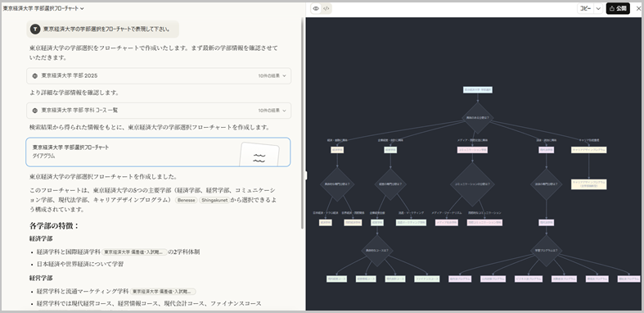Click the user avatar T icon
644x313 pixels.
click(35, 29)
